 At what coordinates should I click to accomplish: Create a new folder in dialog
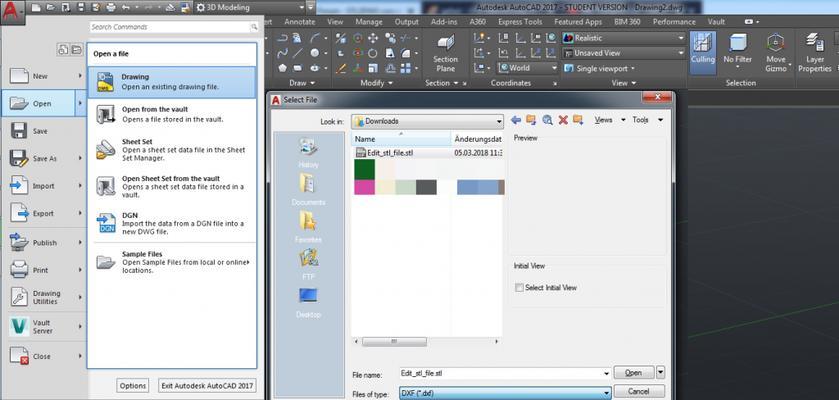click(578, 120)
